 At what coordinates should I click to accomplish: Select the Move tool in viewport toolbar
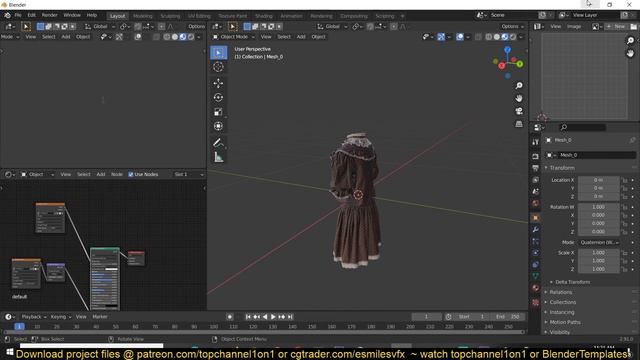pyautogui.click(x=218, y=83)
